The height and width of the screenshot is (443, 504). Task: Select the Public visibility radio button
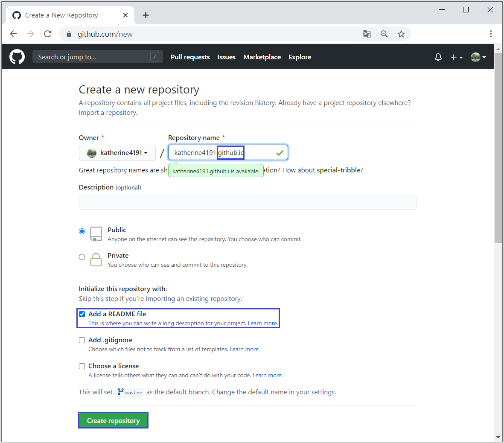click(82, 231)
